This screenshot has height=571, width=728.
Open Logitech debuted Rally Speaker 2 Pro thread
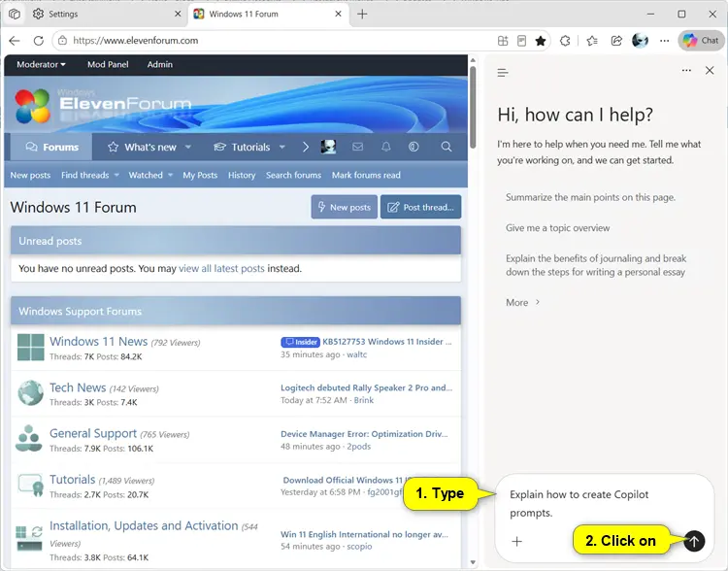(x=366, y=387)
